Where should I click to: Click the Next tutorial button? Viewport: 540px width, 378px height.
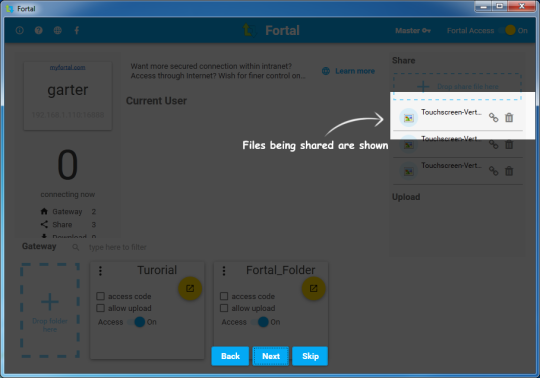(271, 356)
